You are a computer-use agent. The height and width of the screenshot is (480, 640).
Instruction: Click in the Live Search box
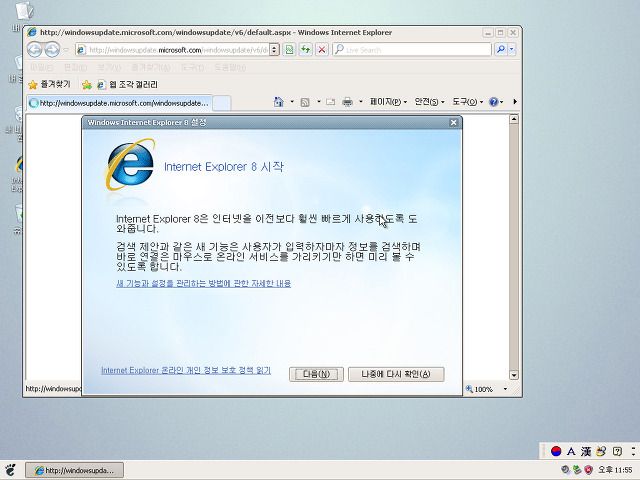[x=412, y=50]
